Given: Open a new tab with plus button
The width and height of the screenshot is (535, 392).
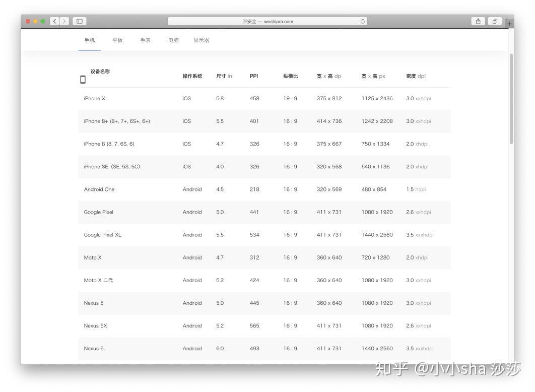Looking at the screenshot, I should click(x=509, y=24).
